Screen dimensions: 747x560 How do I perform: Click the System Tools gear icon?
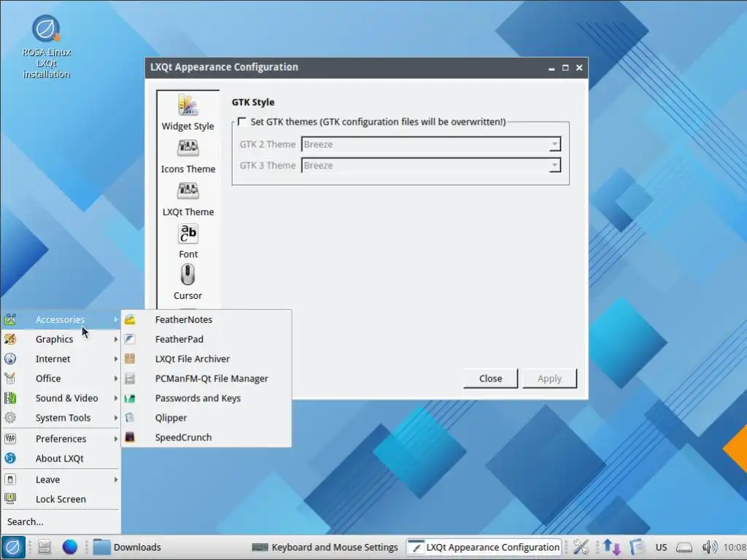[10, 418]
